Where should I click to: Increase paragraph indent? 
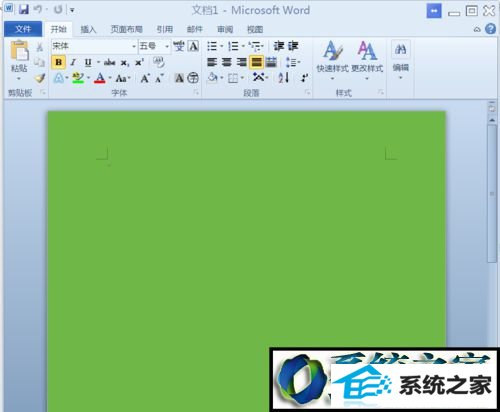293,46
